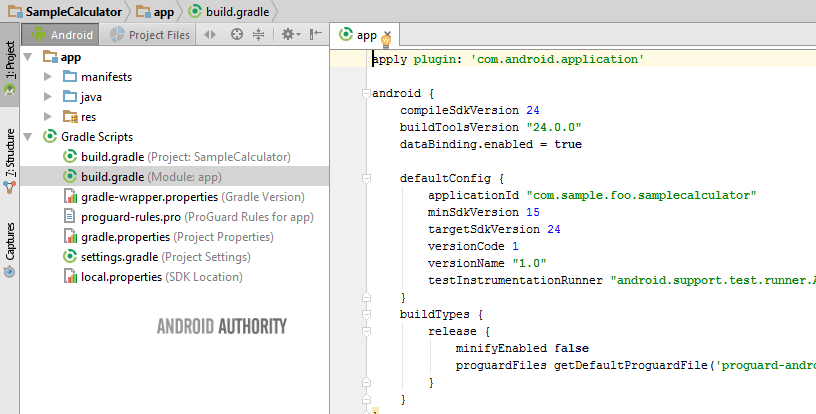
Task: Click the versionCode line
Action: [x=473, y=246]
